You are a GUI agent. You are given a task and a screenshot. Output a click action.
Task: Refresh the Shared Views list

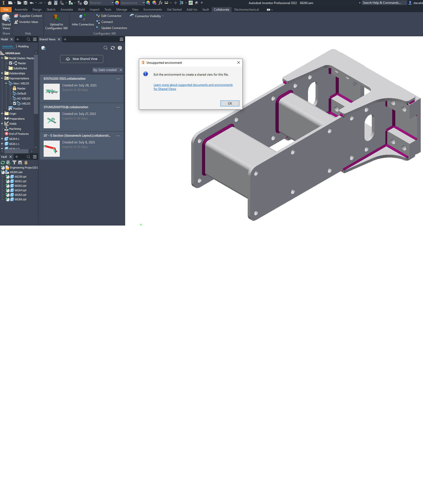113,48
